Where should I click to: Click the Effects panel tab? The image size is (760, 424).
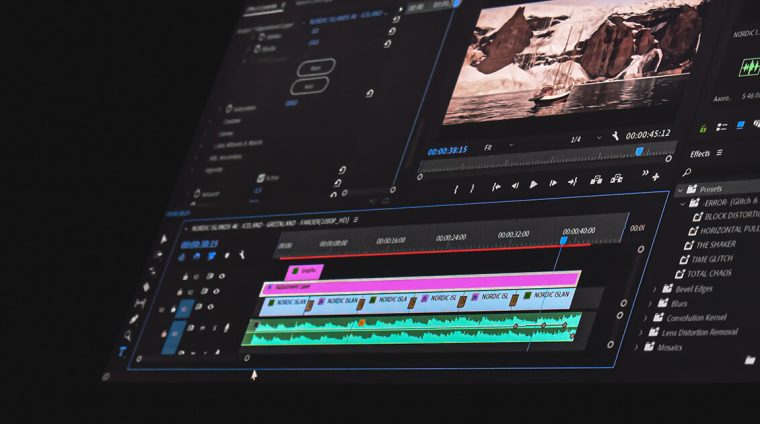point(700,154)
